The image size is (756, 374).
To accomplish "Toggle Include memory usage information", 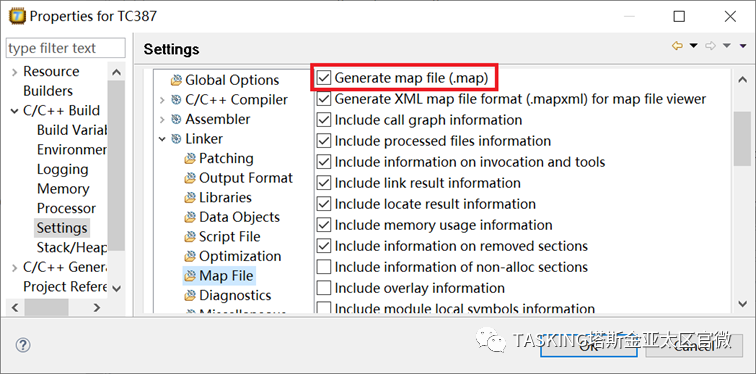I will tap(324, 225).
